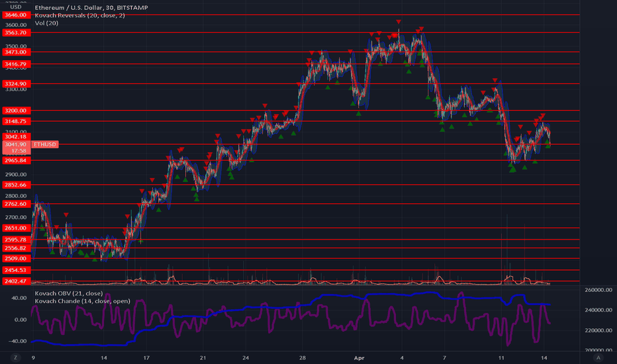Click the 17:58 countdown timer label
This screenshot has width=617, height=364.
click(19, 151)
